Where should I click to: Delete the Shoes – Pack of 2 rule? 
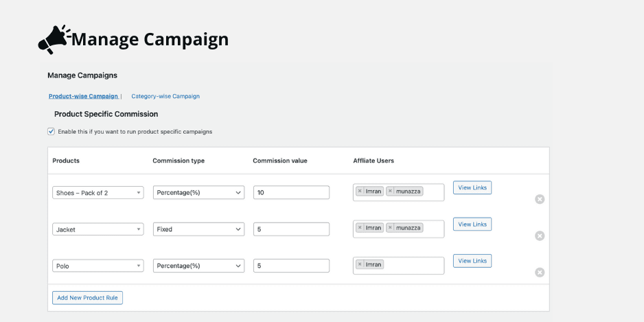pyautogui.click(x=540, y=199)
